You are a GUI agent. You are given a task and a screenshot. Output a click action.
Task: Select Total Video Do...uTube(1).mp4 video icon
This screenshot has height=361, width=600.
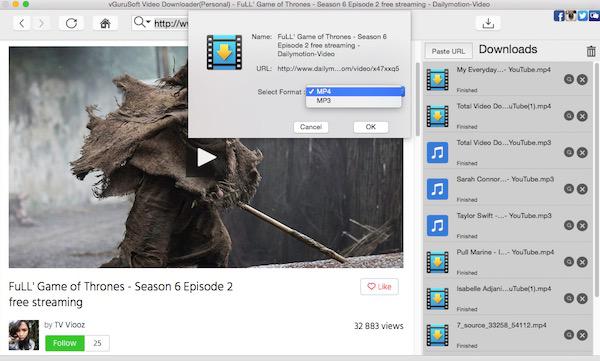click(x=437, y=116)
